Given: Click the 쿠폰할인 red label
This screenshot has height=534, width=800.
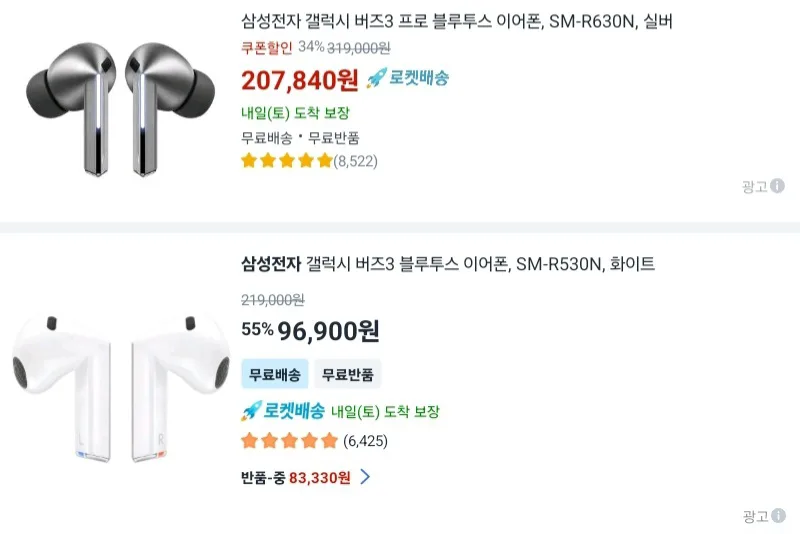Looking at the screenshot, I should point(267,47).
